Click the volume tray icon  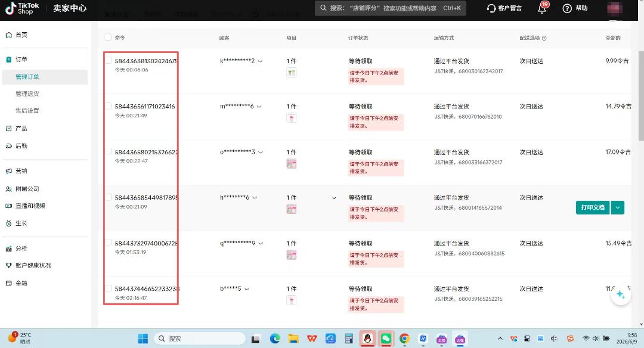coord(596,338)
